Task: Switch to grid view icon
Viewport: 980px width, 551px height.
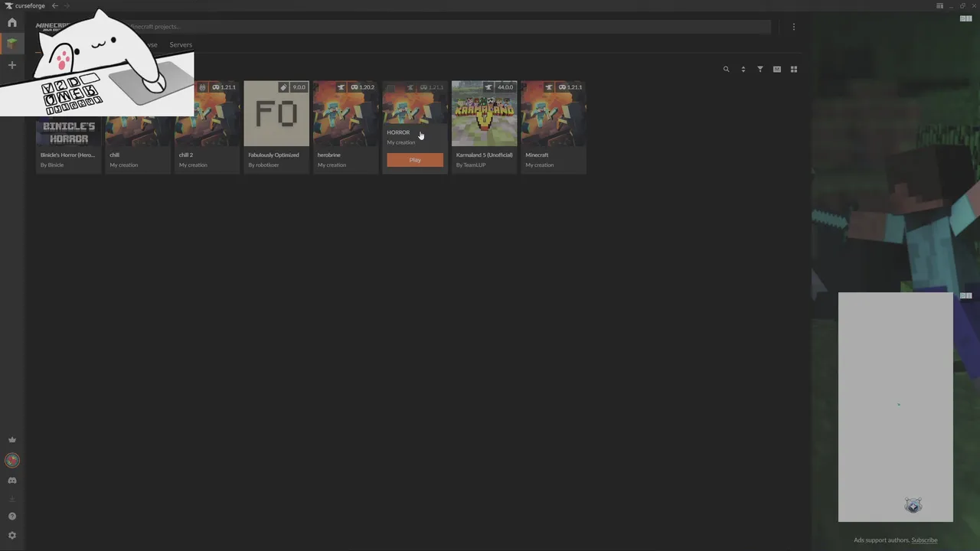Action: [x=794, y=69]
